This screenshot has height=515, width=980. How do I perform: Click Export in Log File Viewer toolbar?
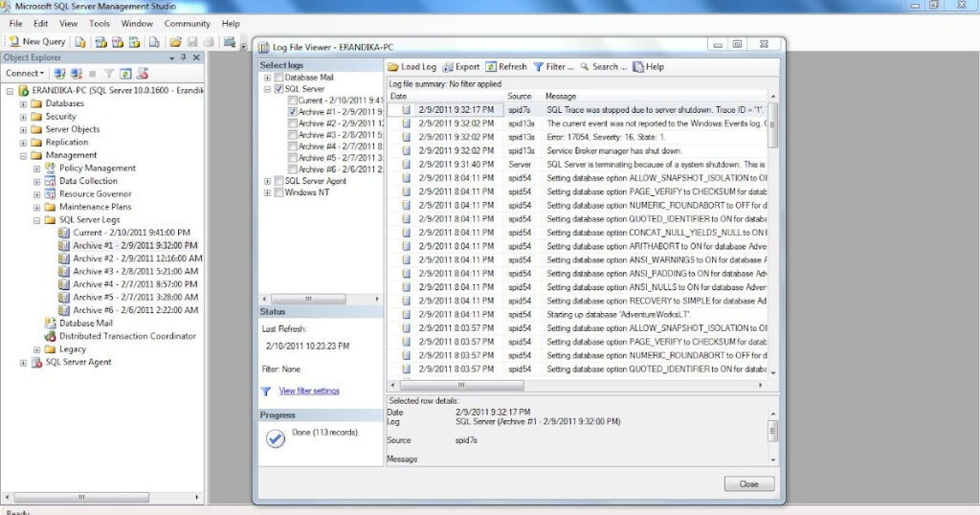[461, 66]
